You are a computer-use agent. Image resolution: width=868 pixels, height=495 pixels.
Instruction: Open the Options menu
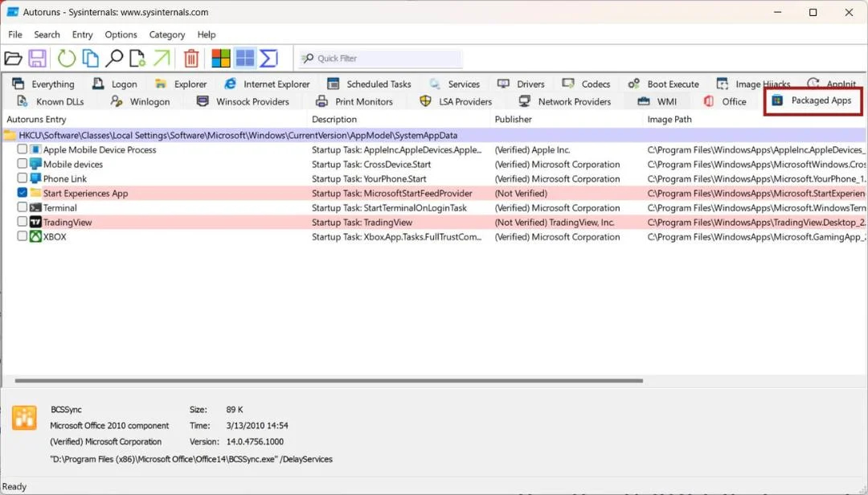click(121, 35)
